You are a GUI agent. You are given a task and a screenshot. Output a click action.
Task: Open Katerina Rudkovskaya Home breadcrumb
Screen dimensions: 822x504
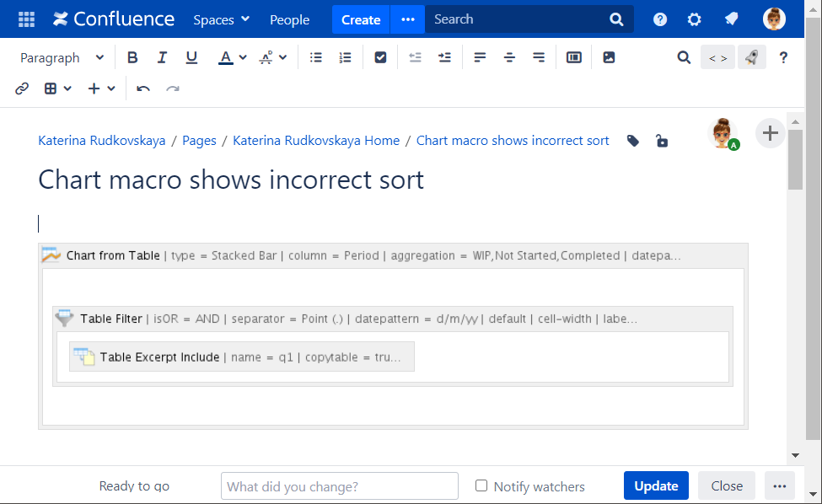(316, 141)
